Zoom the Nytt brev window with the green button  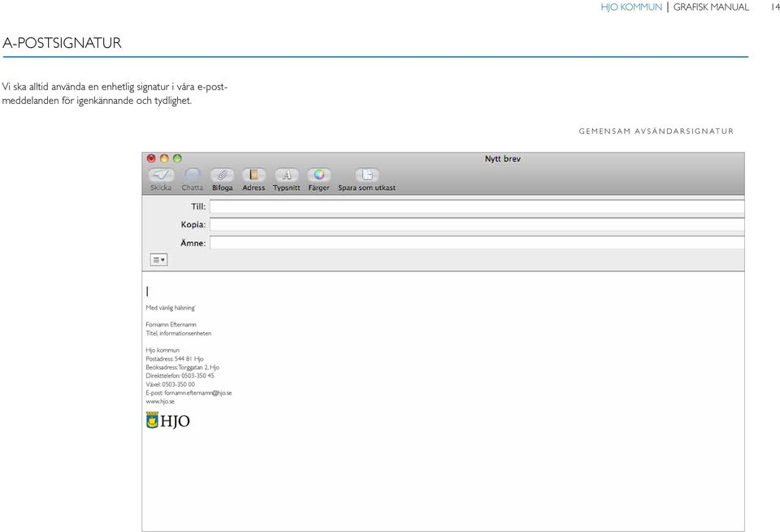coord(177,158)
